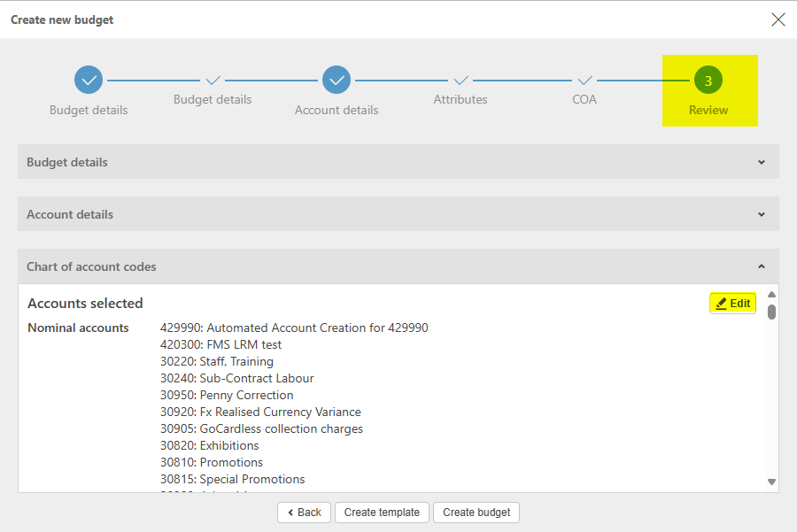This screenshot has height=532, width=797.
Task: Go back to the previous step
Action: (304, 513)
